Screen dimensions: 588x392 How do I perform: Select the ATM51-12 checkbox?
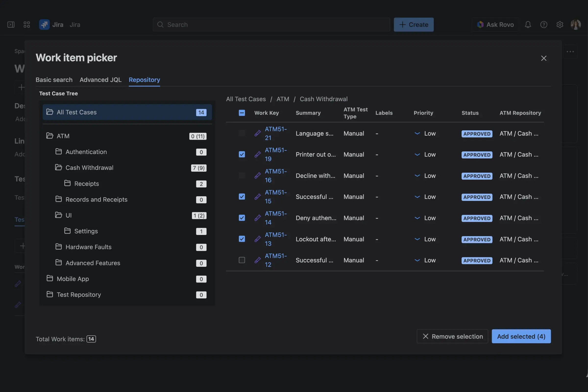pyautogui.click(x=242, y=260)
